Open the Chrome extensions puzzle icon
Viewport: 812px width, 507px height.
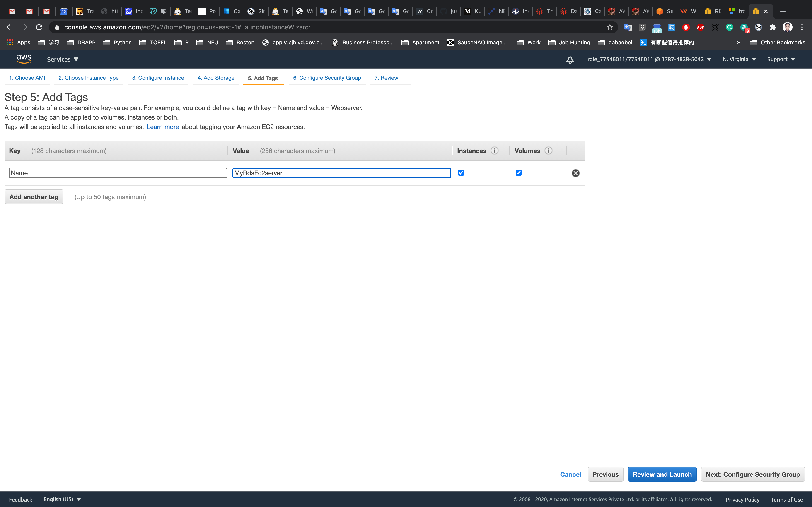(x=773, y=27)
